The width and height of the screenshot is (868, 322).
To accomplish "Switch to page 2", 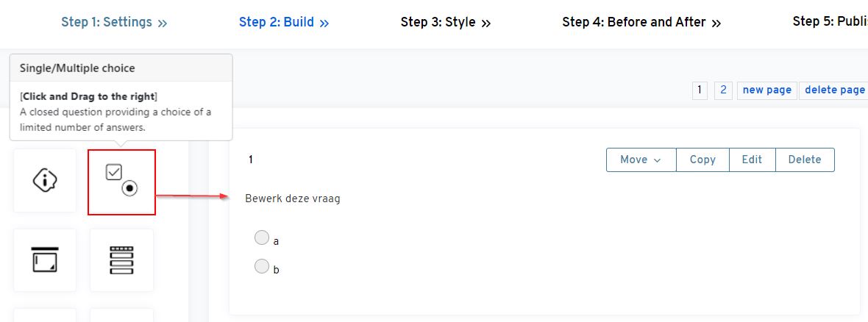I will click(723, 90).
